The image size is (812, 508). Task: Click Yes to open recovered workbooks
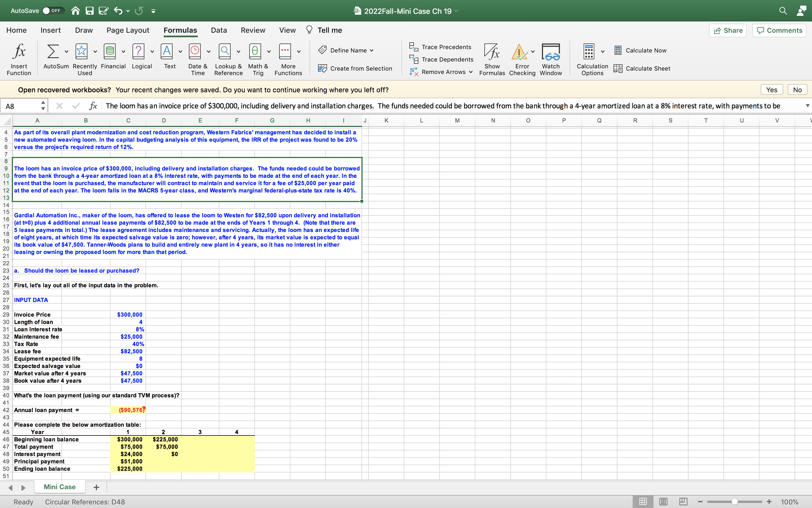tap(771, 90)
